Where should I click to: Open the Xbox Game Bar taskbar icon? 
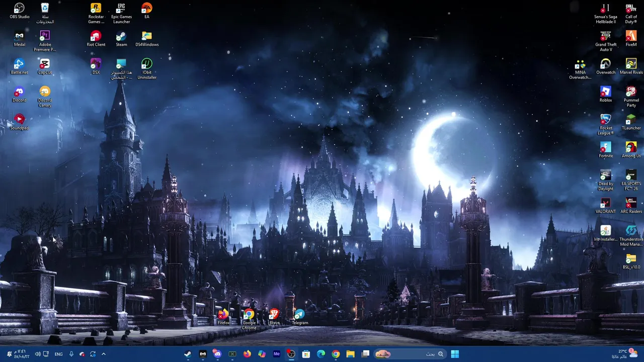pyautogui.click(x=232, y=354)
